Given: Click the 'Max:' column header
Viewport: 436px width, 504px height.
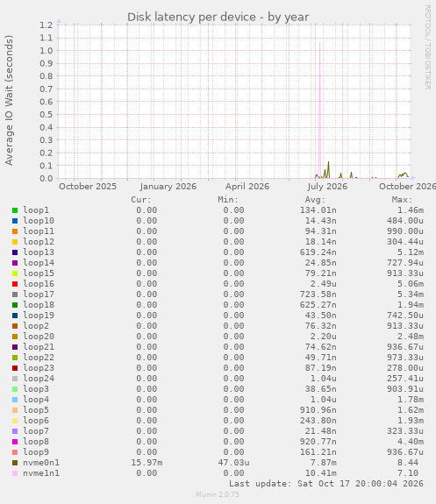Looking at the screenshot, I should 402,200.
